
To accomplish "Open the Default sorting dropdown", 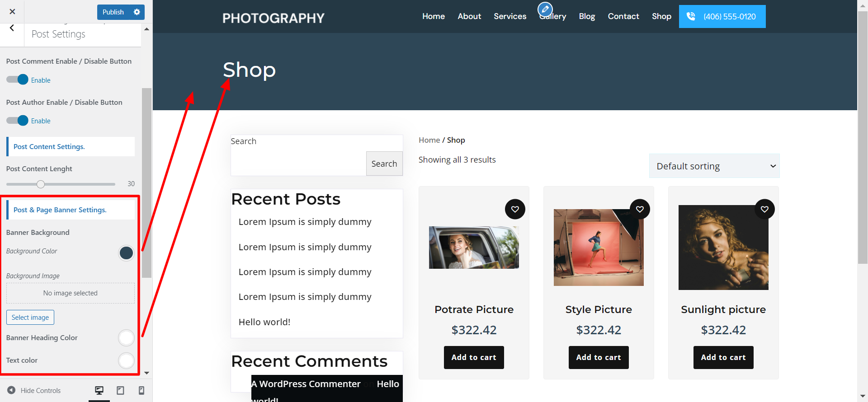I will (x=714, y=166).
